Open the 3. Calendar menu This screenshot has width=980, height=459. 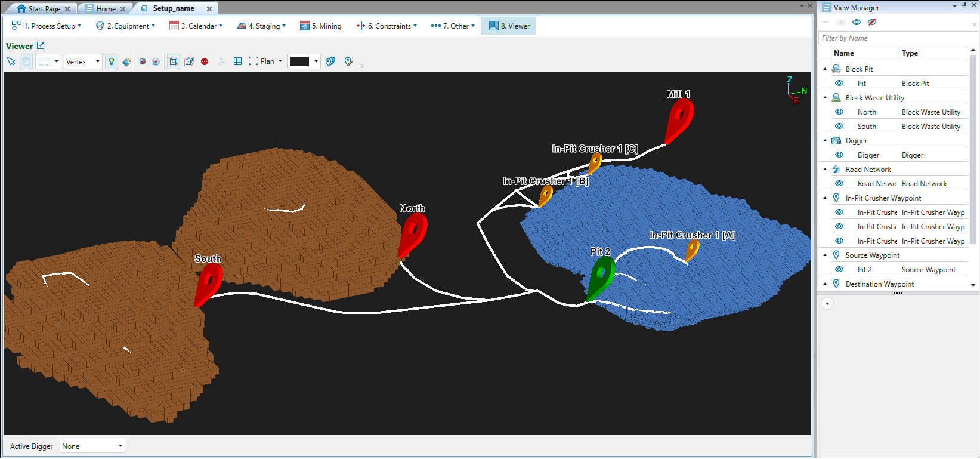(x=196, y=26)
